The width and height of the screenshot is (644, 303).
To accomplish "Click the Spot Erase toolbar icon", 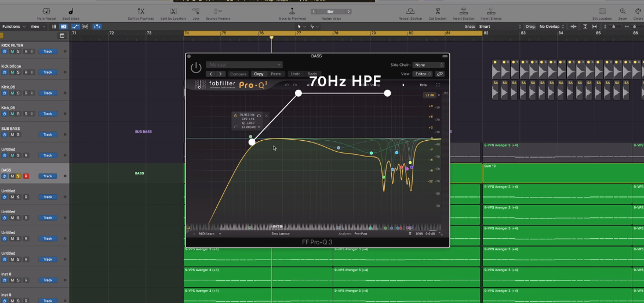I will pos(71,12).
